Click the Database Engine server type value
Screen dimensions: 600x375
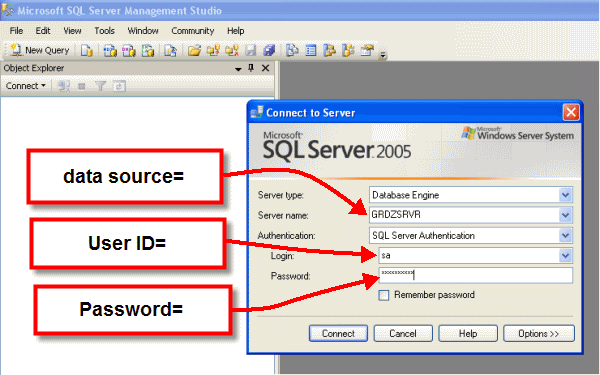coord(405,195)
